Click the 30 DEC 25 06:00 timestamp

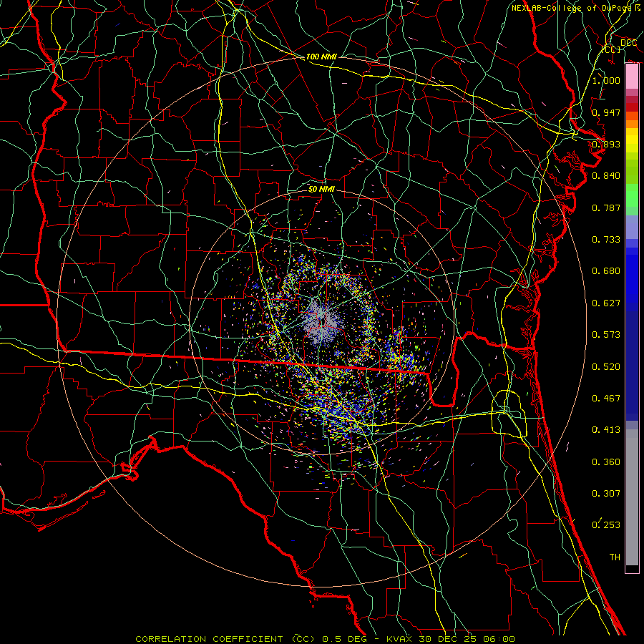[x=467, y=639]
